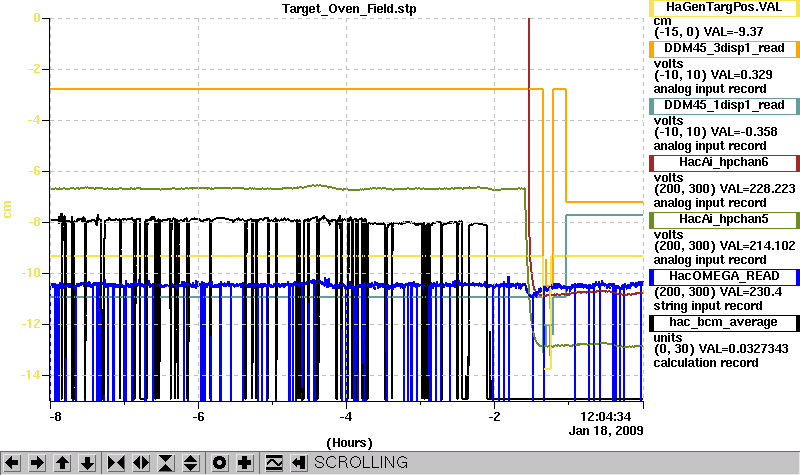Click the VAL=0.329 value text
The width and height of the screenshot is (800, 475).
pyautogui.click(x=741, y=75)
